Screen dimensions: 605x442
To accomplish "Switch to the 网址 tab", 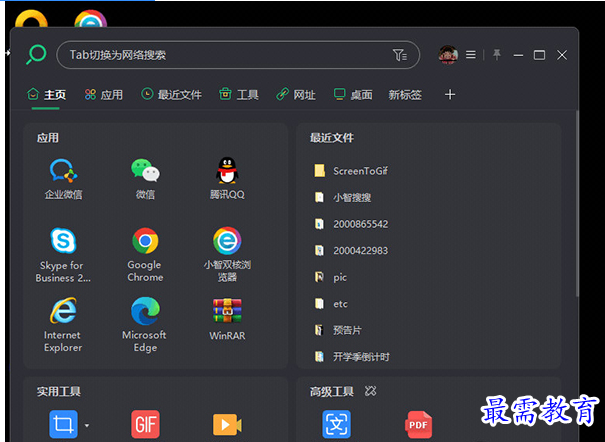I will tap(296, 94).
